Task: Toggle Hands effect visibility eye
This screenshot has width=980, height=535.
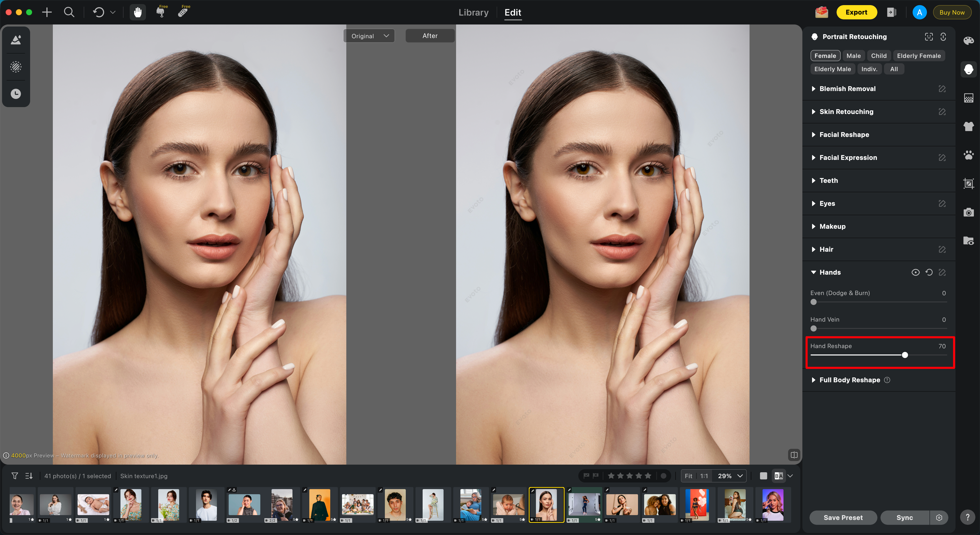Action: pos(915,272)
